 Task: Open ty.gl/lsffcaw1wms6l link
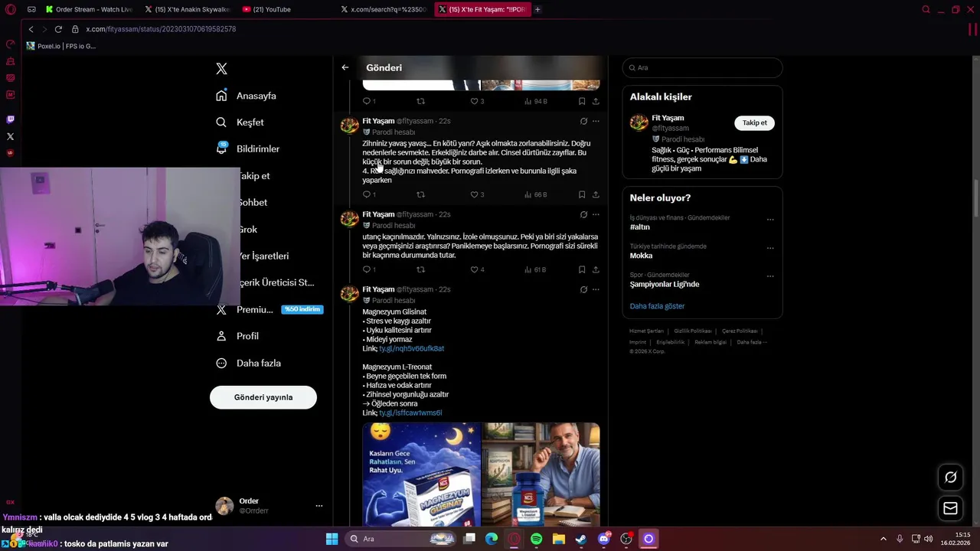coord(410,412)
